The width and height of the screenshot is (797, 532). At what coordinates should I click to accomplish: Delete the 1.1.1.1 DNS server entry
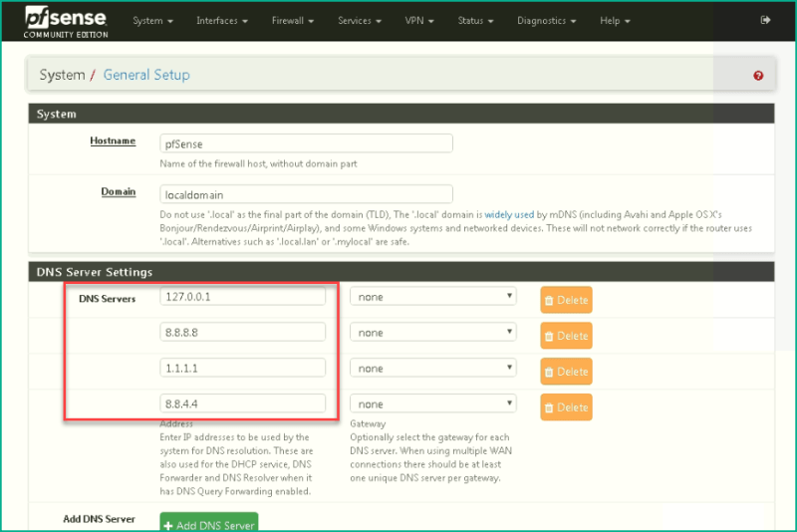click(x=566, y=372)
